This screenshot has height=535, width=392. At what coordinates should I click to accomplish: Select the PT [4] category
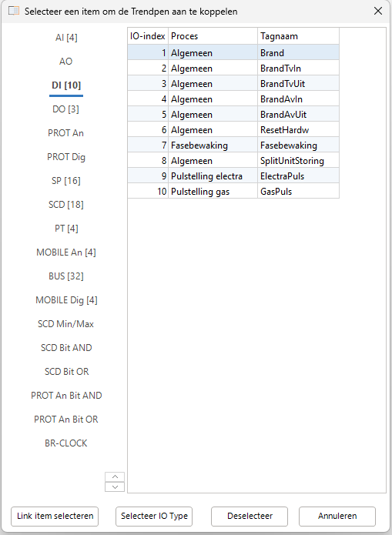(x=66, y=229)
